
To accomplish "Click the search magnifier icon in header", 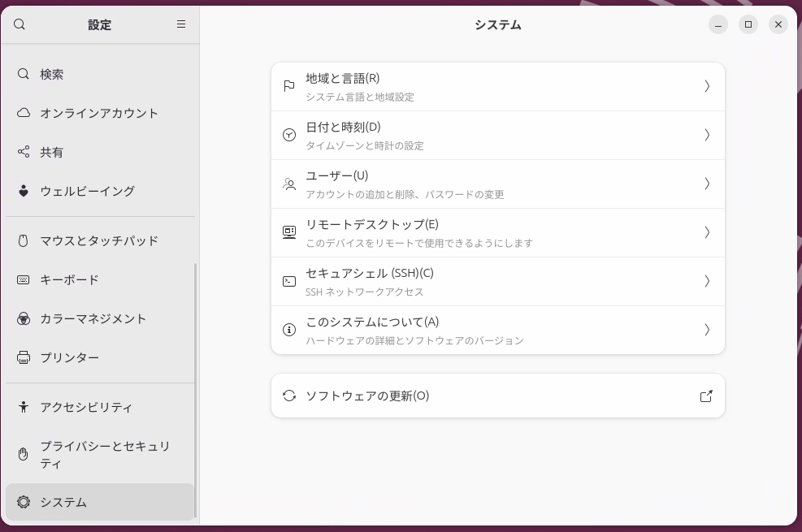I will (20, 24).
